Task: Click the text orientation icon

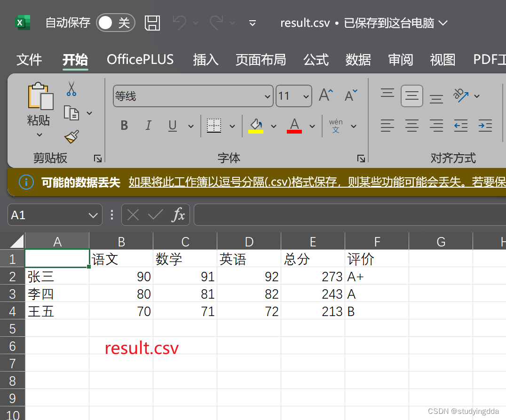Action: (461, 95)
